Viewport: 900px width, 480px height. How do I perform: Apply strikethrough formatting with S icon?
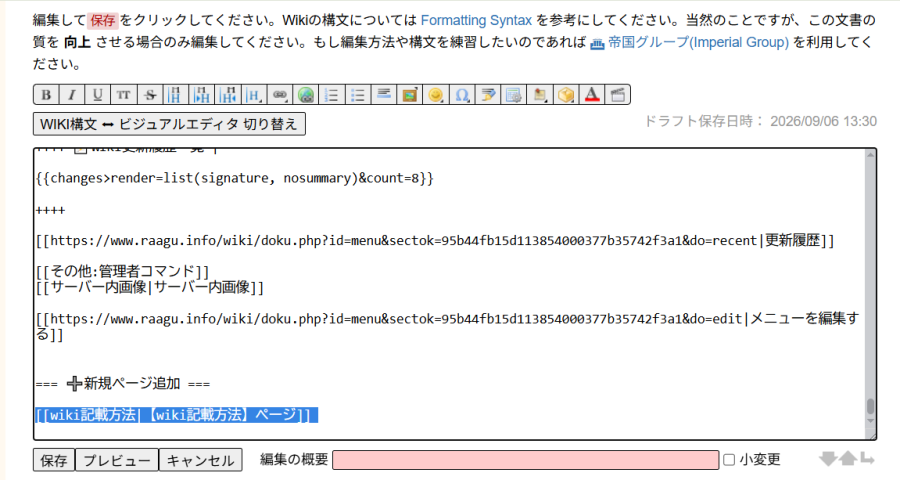point(150,95)
